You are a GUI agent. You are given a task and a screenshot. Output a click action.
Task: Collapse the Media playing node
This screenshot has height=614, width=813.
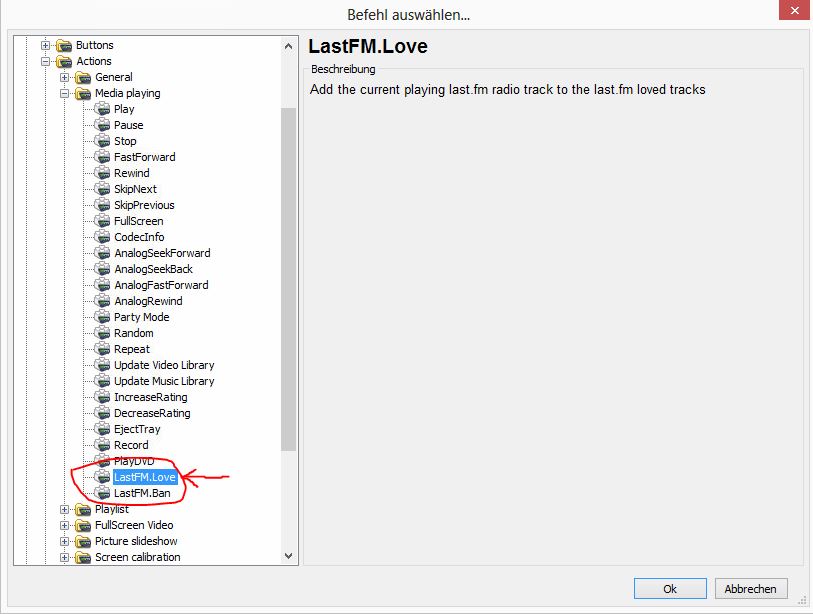click(x=64, y=93)
